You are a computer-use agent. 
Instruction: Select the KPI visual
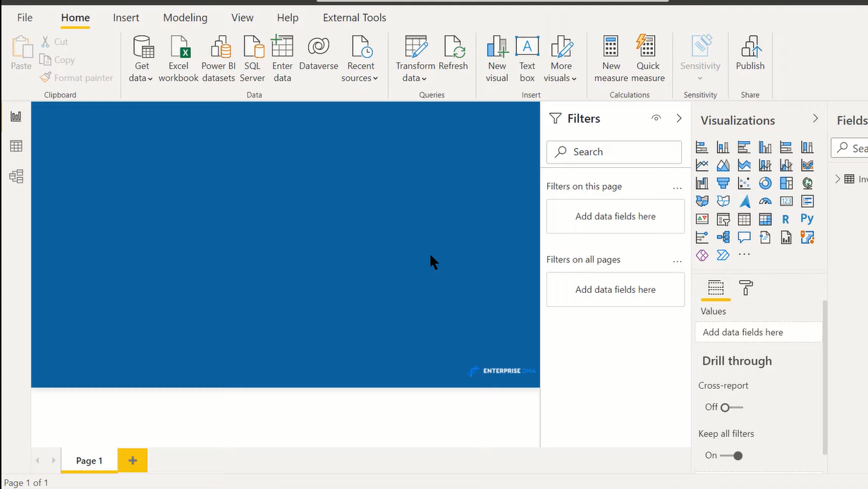[x=702, y=219]
